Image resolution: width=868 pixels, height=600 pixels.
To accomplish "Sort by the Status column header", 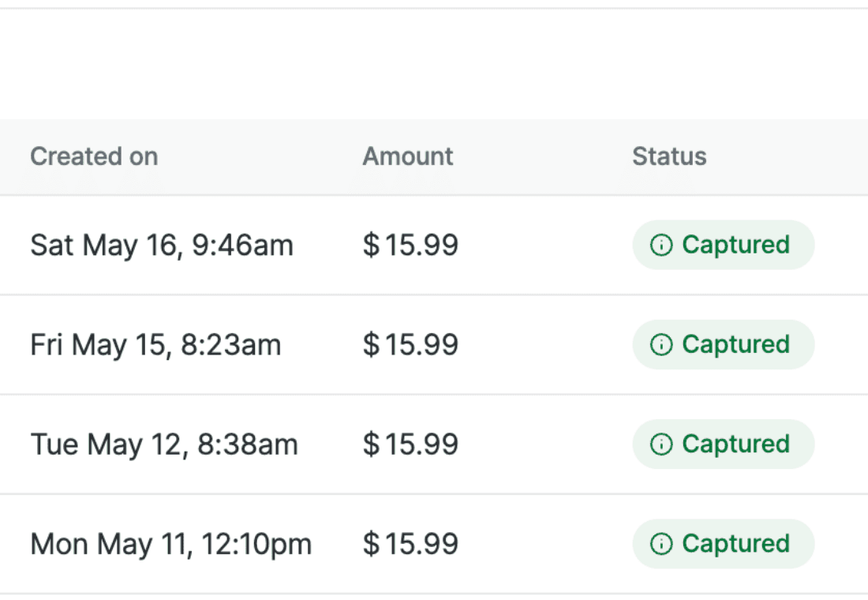I will (669, 156).
